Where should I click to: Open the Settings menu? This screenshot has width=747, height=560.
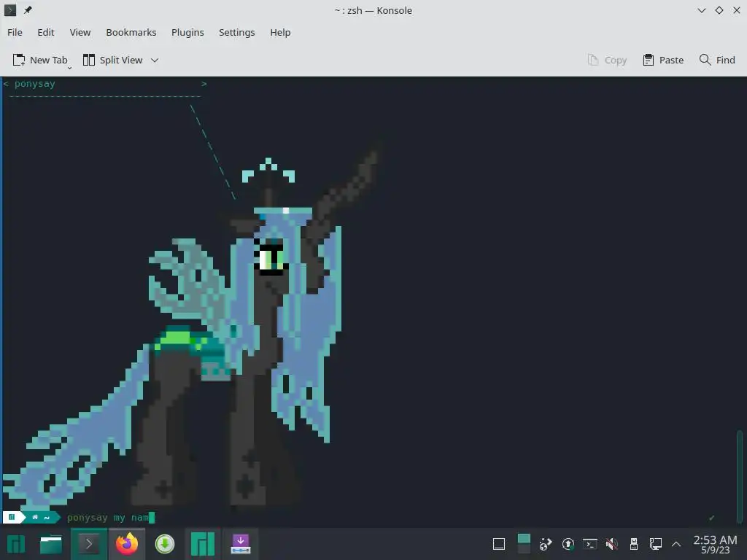click(237, 32)
